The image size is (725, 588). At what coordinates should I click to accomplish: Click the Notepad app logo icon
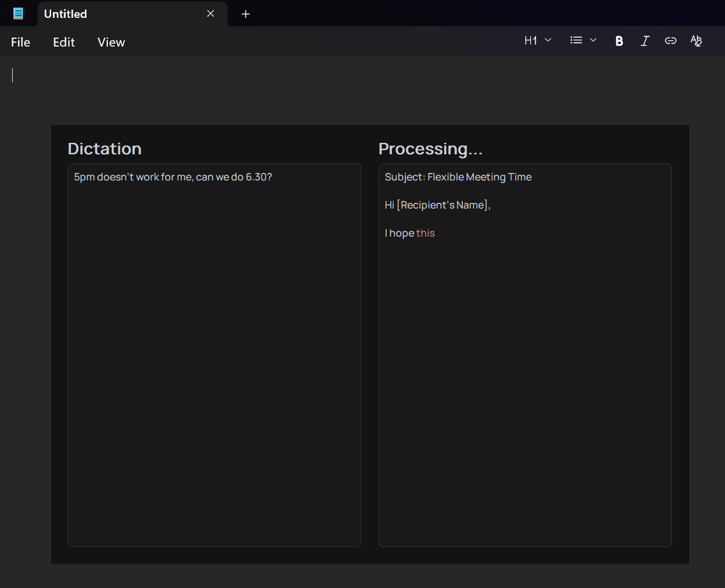(18, 13)
